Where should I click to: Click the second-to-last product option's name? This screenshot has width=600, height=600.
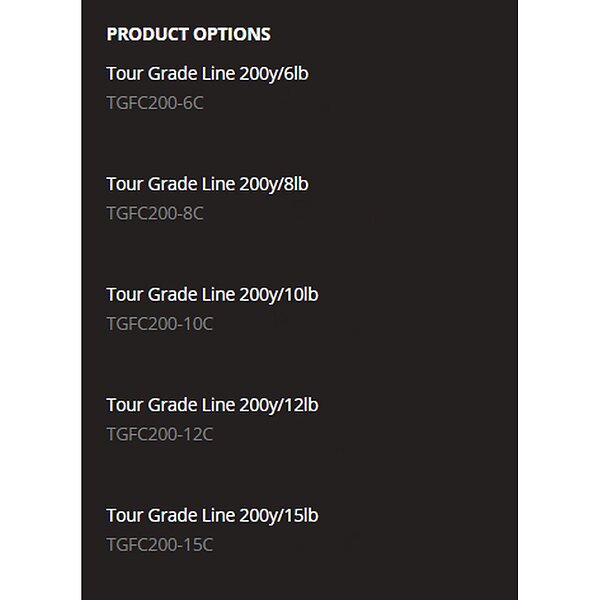point(212,405)
